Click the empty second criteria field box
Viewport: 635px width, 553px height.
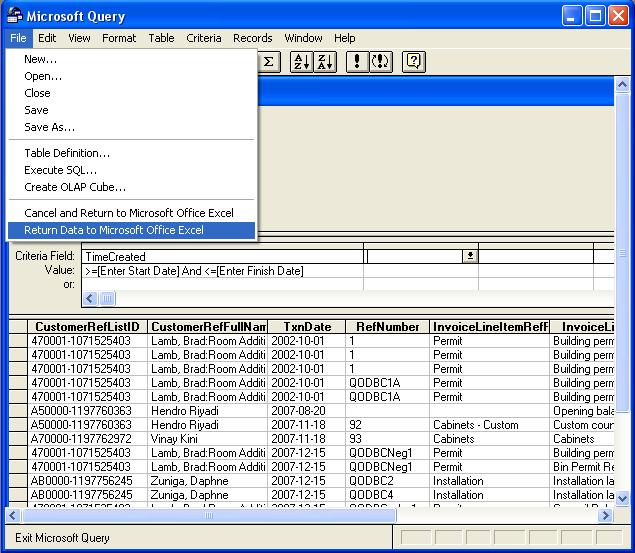coord(414,256)
